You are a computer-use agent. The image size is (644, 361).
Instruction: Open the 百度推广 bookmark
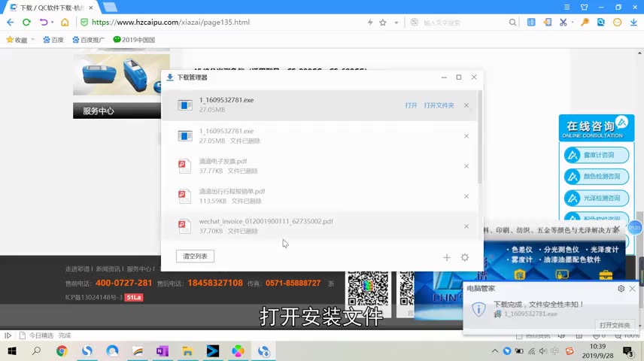point(88,40)
